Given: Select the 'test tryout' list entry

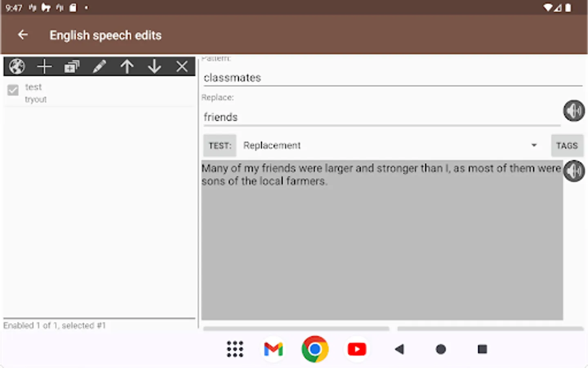Looking at the screenshot, I should pyautogui.click(x=99, y=93).
